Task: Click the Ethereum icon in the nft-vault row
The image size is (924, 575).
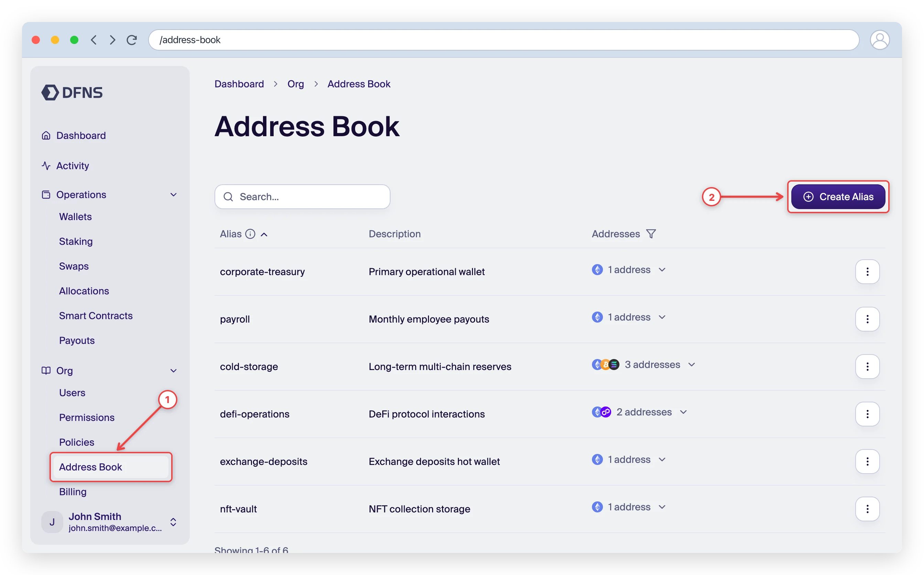Action: (x=597, y=507)
